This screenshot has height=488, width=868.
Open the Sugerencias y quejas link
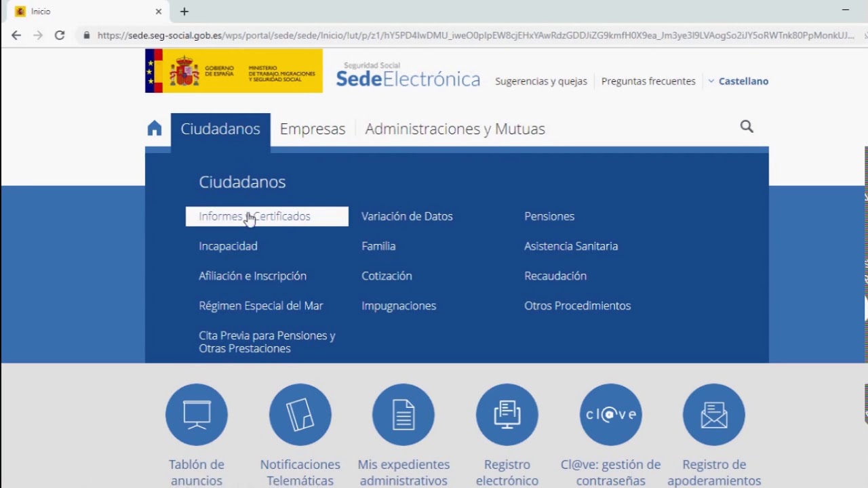pos(540,81)
